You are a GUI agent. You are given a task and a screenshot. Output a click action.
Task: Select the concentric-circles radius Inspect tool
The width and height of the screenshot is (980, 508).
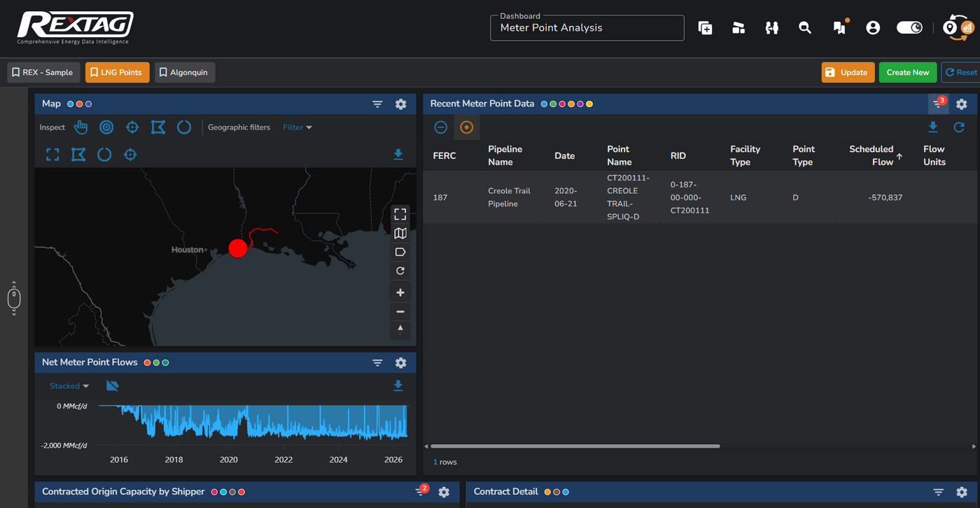click(x=106, y=127)
